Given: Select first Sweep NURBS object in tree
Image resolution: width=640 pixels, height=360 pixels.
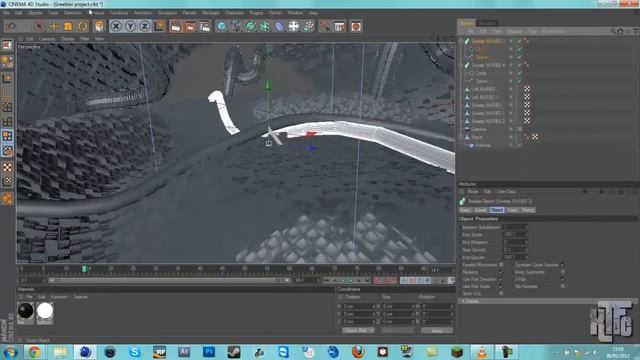Looking at the screenshot, I should click(x=488, y=41).
